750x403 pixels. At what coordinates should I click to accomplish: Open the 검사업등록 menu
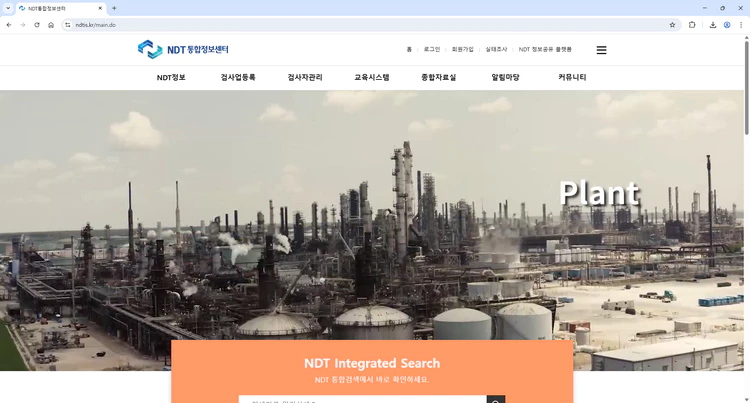pyautogui.click(x=238, y=77)
